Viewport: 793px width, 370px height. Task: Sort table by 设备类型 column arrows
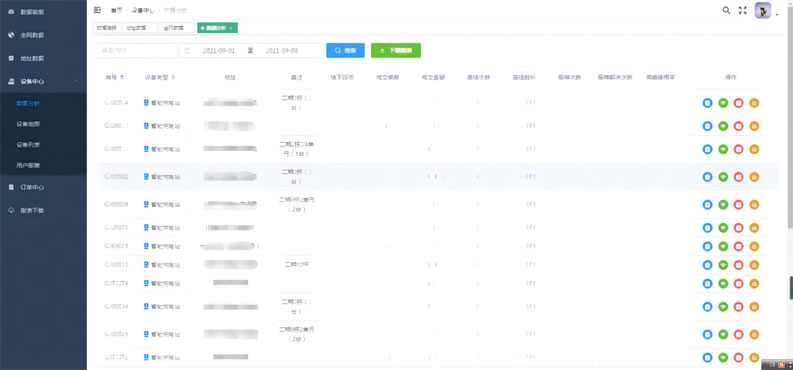[x=173, y=77]
